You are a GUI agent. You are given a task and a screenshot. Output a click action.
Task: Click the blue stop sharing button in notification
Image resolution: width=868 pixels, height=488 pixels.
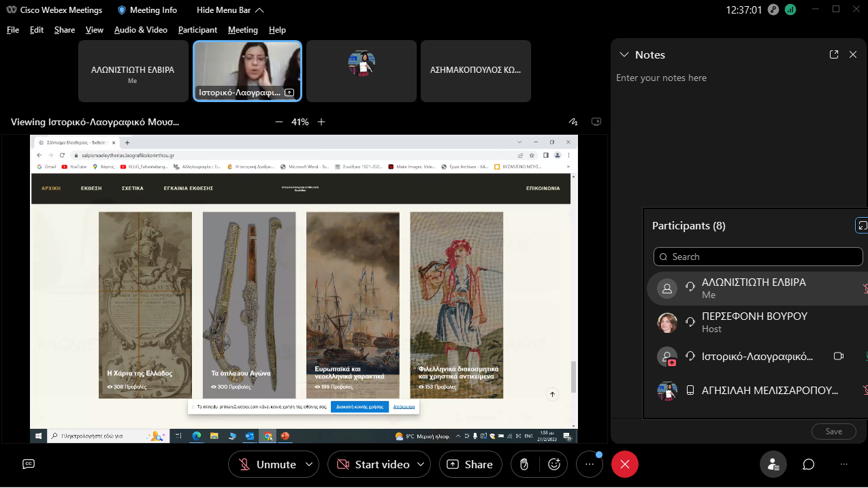pos(359,406)
